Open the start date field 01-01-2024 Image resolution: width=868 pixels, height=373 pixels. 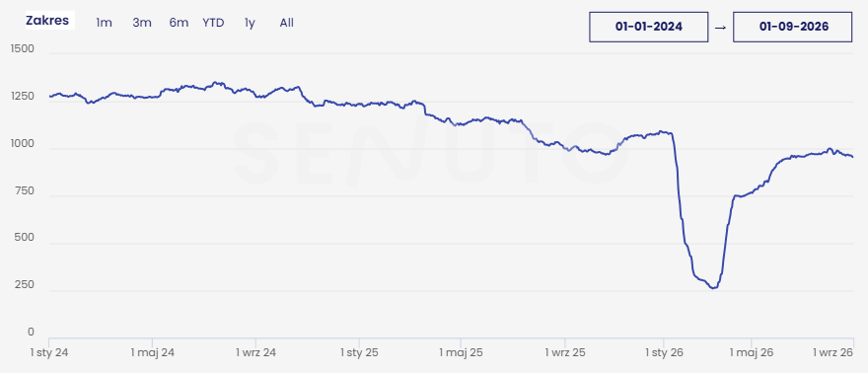coord(649,27)
